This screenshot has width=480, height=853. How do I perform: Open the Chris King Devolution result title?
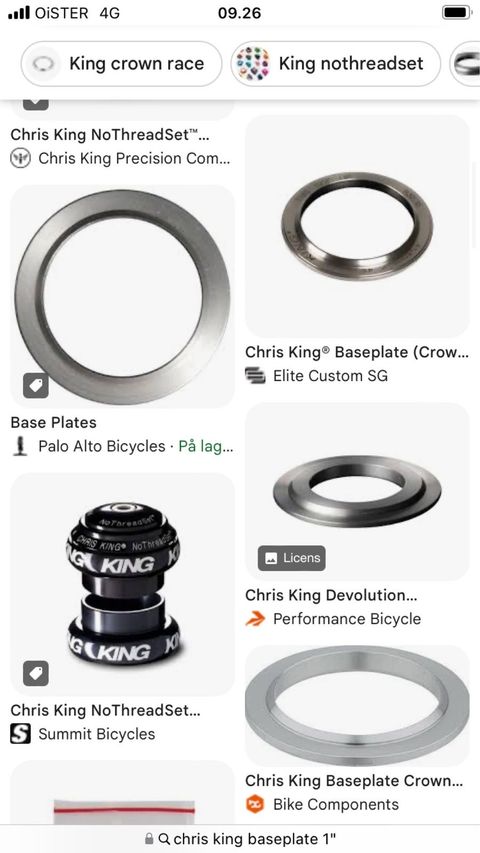tap(331, 595)
